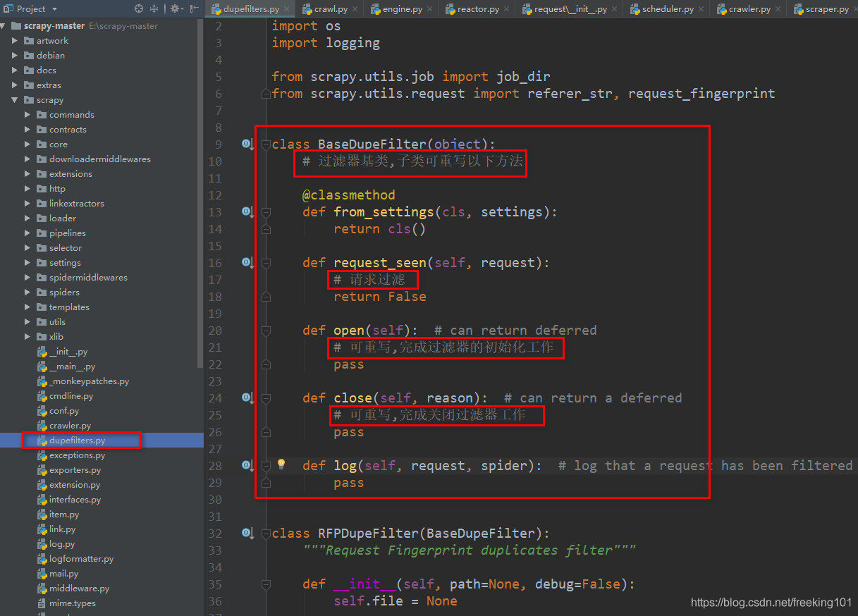Screen dimensions: 858x616
Task: Click the Project view icon in panel header
Action: click(x=8, y=8)
